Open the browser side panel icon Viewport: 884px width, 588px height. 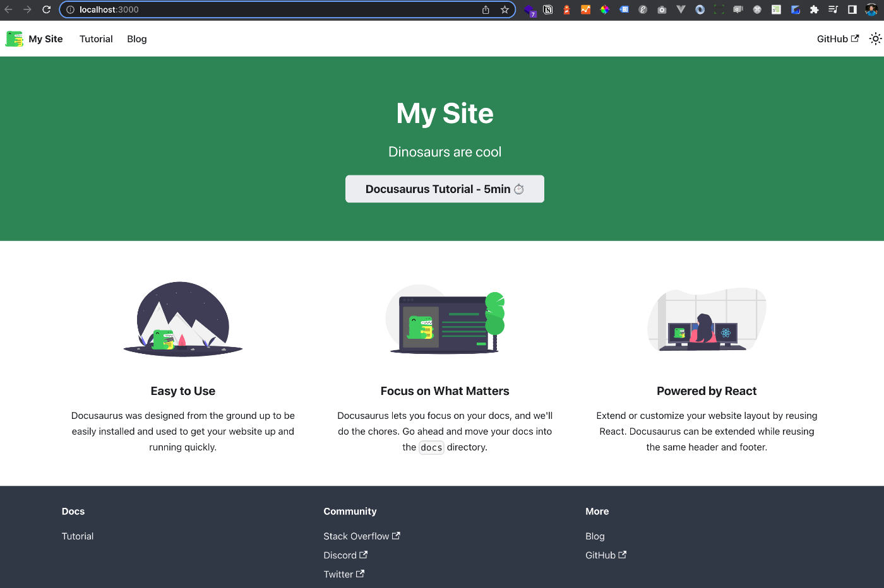[x=852, y=9]
